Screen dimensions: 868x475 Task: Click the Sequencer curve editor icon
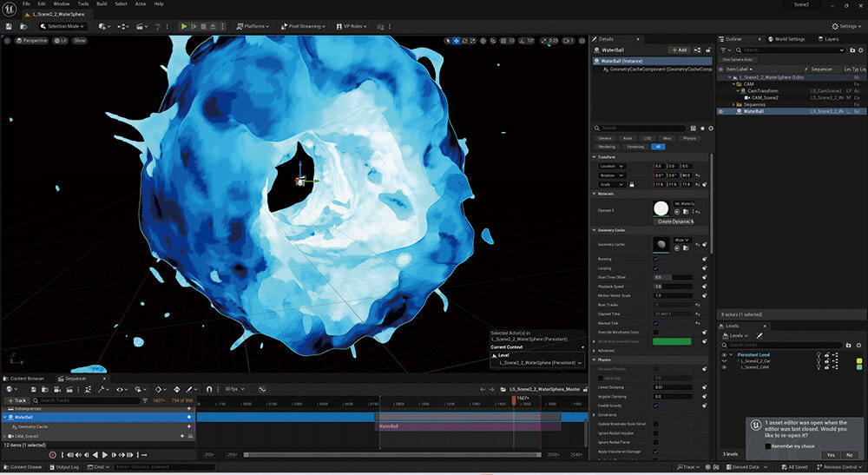coord(261,389)
